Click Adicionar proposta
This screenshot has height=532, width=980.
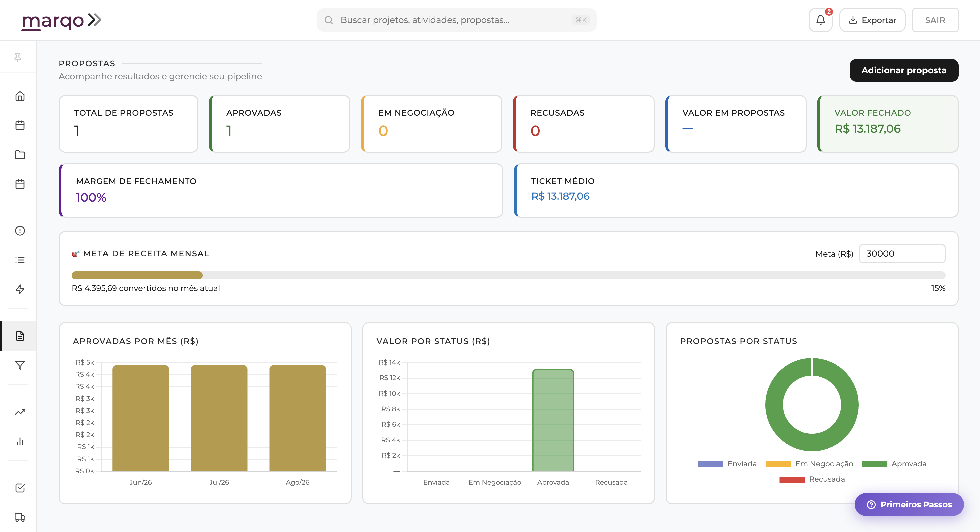pos(904,70)
